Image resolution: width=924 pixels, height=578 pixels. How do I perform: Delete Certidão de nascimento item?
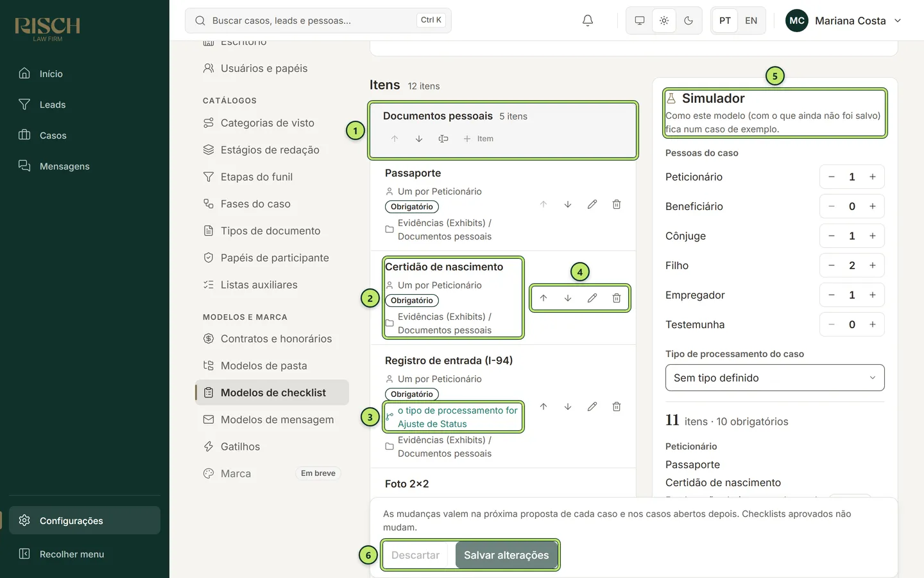pyautogui.click(x=617, y=298)
